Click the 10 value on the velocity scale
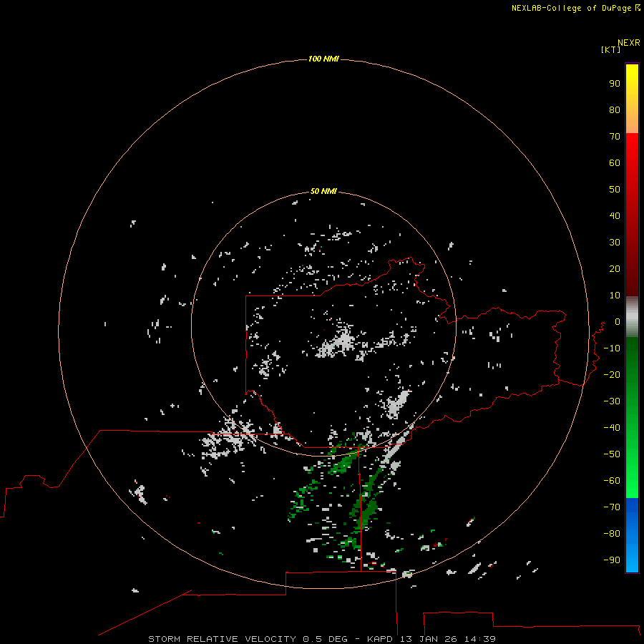The image size is (644, 644). tap(615, 296)
